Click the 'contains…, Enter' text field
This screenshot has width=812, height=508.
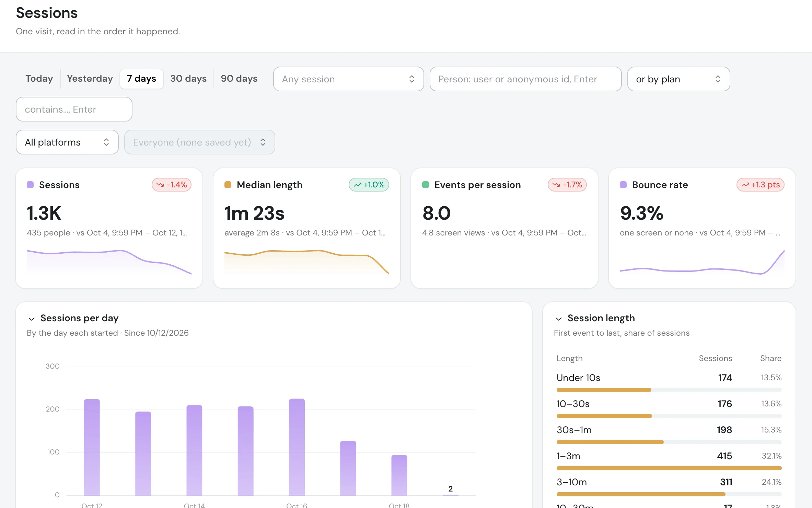[74, 109]
